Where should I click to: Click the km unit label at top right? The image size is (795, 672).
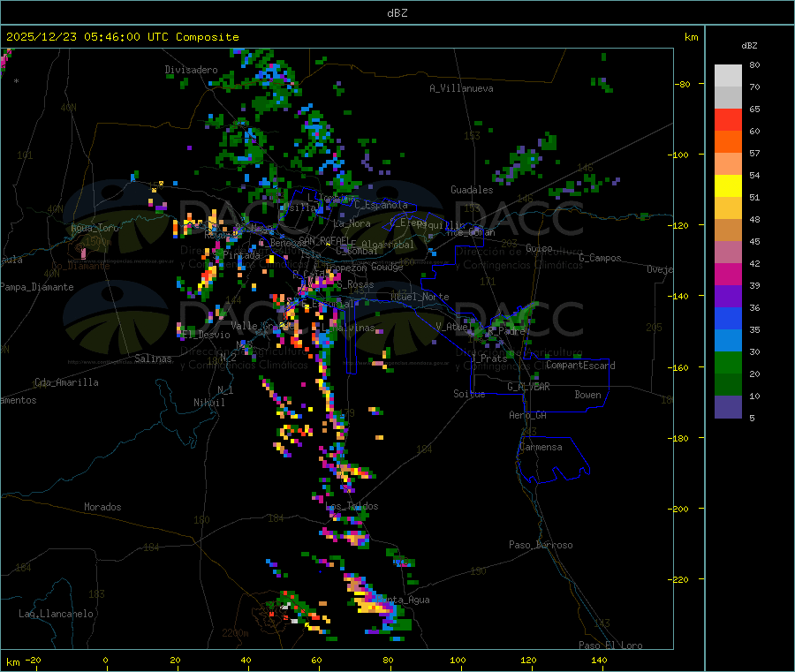tap(691, 37)
